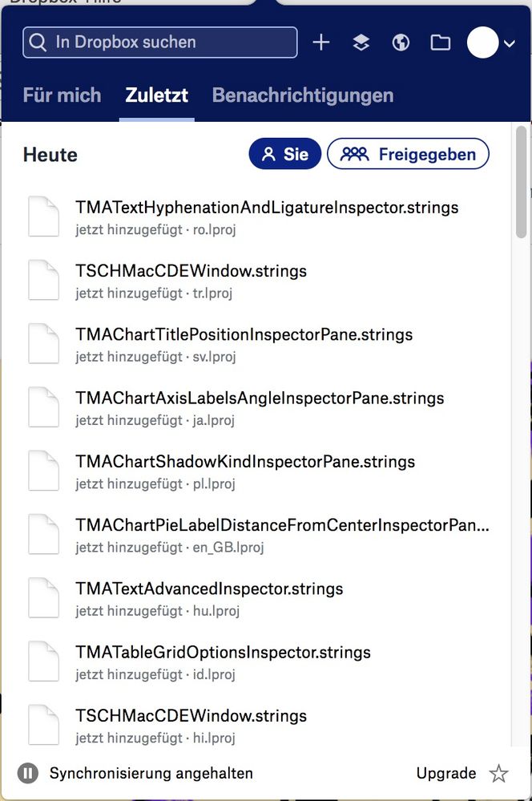Click the pause icon for sync status
Image resolution: width=532 pixels, height=801 pixels.
(x=28, y=774)
